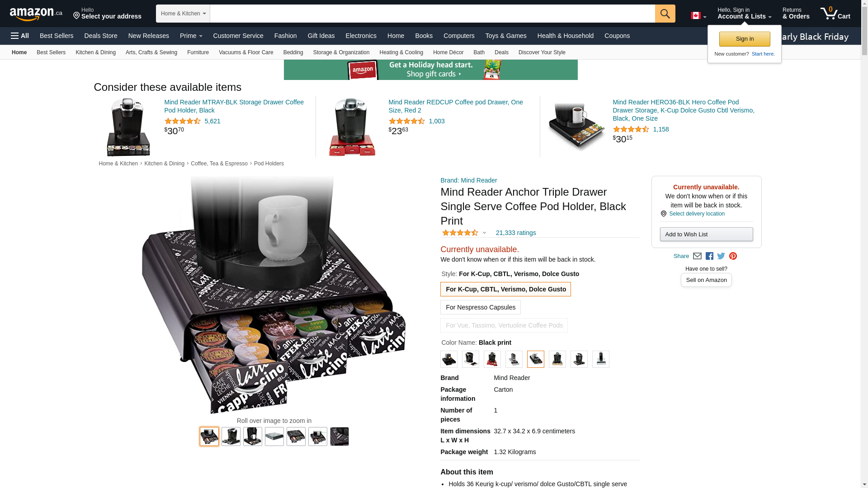Open the 21,333 ratings link
This screenshot has height=488, width=868.
click(516, 233)
